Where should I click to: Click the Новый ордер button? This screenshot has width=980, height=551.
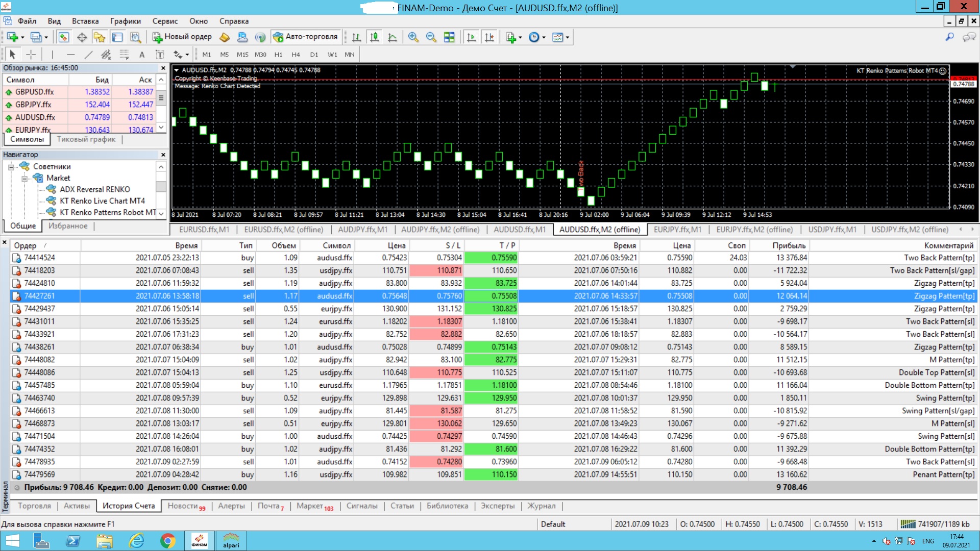tap(182, 37)
